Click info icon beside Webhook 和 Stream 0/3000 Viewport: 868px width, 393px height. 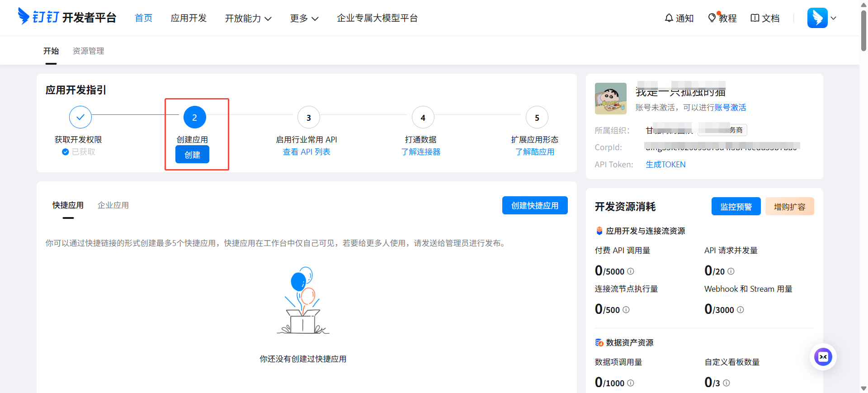(x=741, y=310)
